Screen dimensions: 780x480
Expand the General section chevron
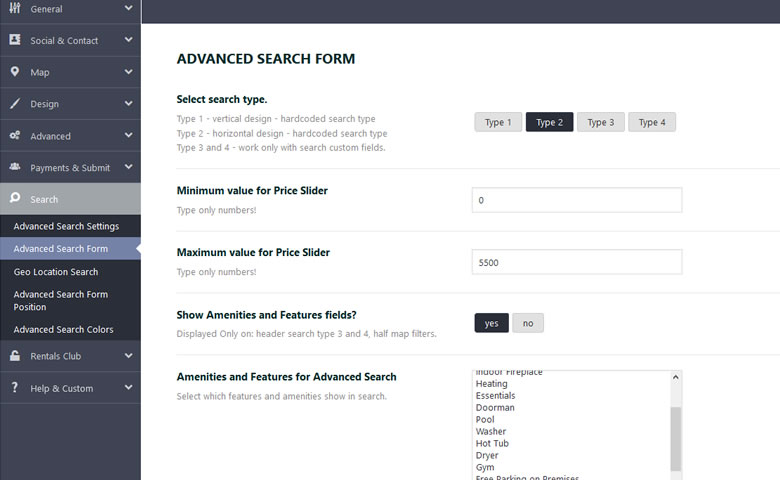129,9
